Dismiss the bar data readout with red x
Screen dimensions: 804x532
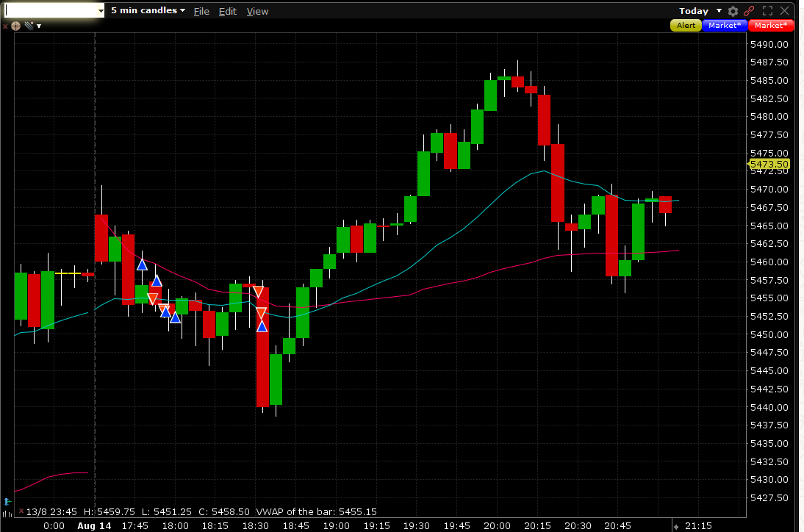[21, 511]
